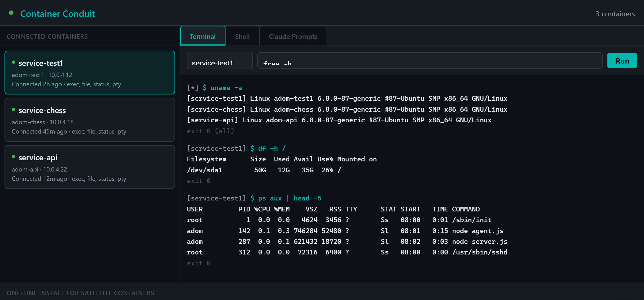Click 'Connected 2h ago' status line
Viewport: 644px width, 300px height.
click(66, 84)
